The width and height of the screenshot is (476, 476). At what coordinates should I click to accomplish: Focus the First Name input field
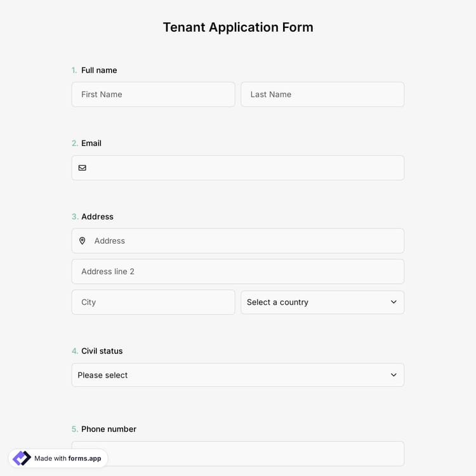pos(153,95)
